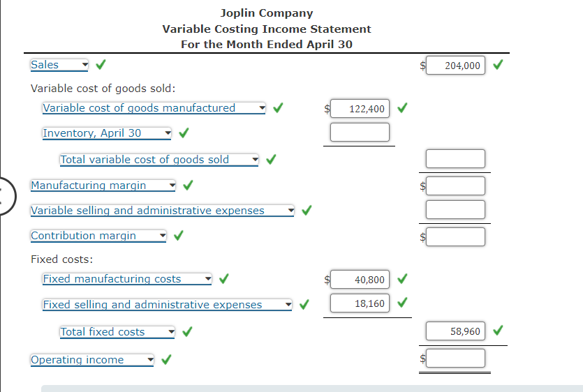Click the checkmark next to Operating income
Screen dimensions: 583x392
(165, 360)
